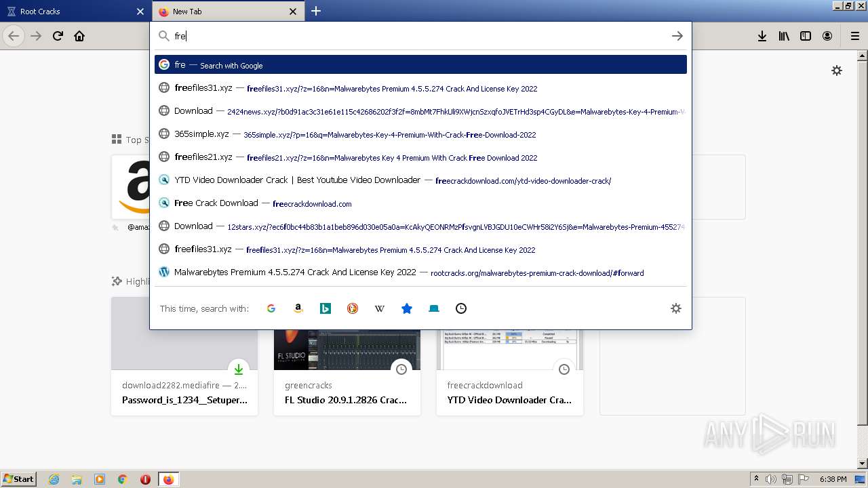Open Windows Media Player from taskbar

click(100, 479)
